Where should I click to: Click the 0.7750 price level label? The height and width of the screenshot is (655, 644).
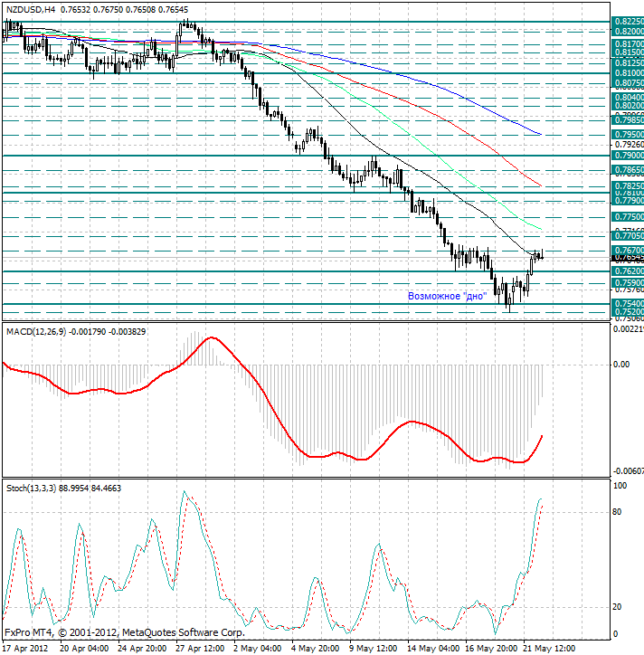click(628, 217)
